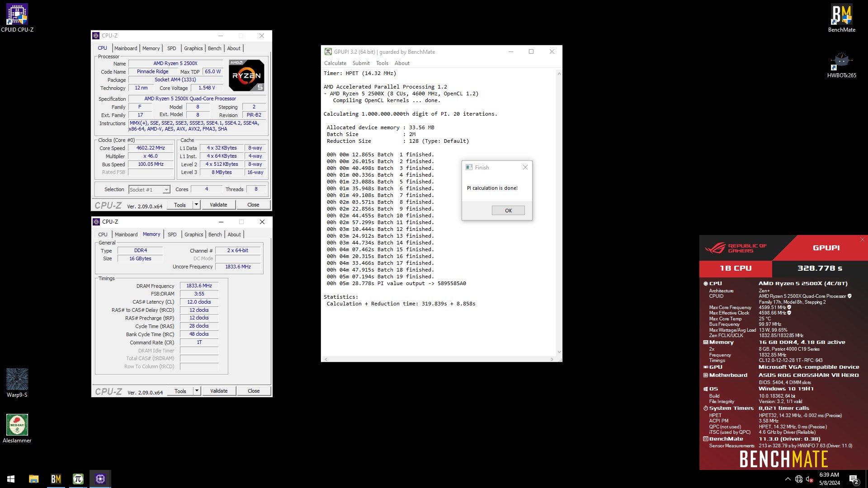Show hidden system tray icons
Screen dimensions: 868x488
(788, 479)
